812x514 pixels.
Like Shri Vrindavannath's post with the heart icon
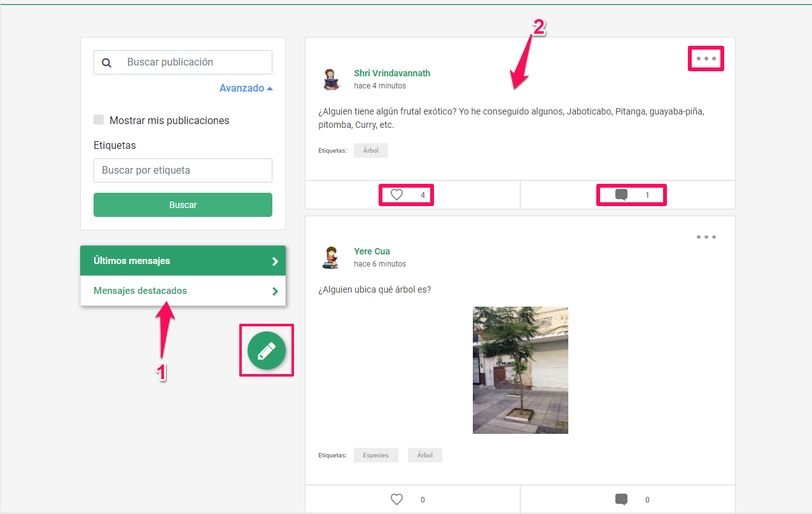pos(396,195)
